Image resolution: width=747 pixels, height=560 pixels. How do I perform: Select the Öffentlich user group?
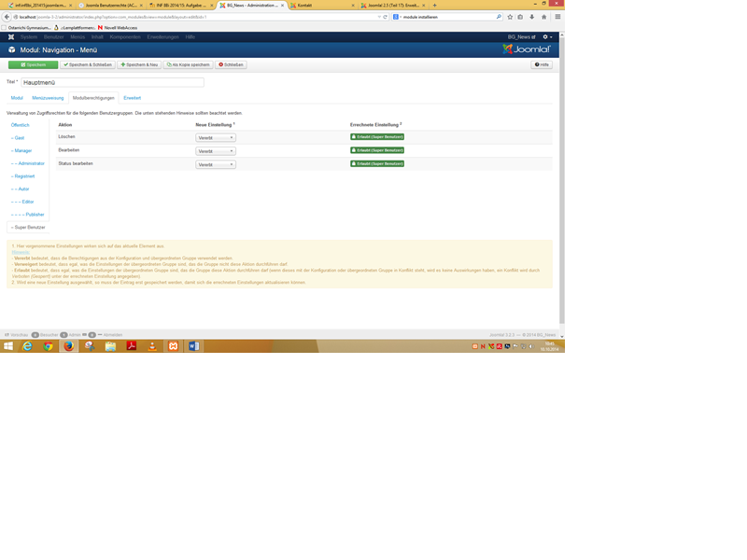point(21,125)
